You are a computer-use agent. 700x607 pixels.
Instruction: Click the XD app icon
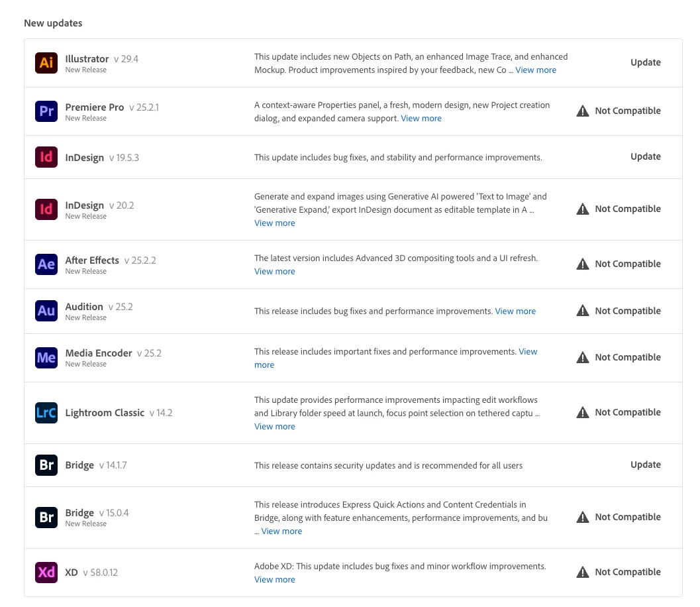click(46, 572)
